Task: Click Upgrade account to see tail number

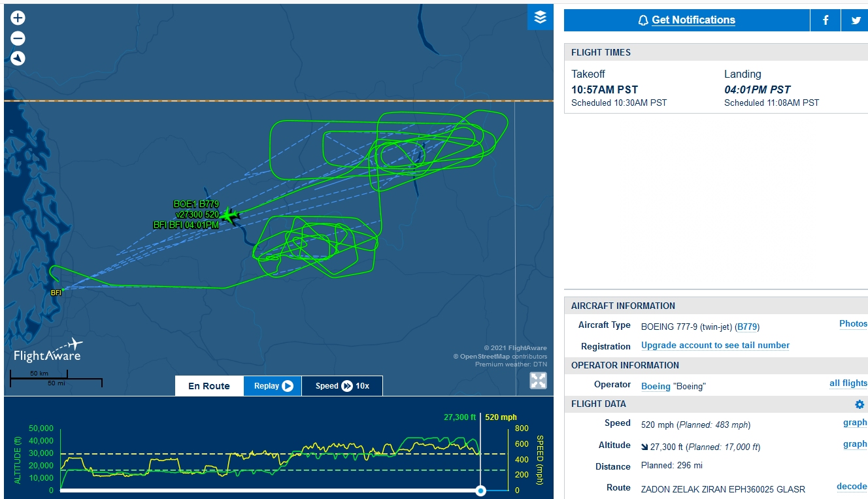Action: [x=715, y=346]
